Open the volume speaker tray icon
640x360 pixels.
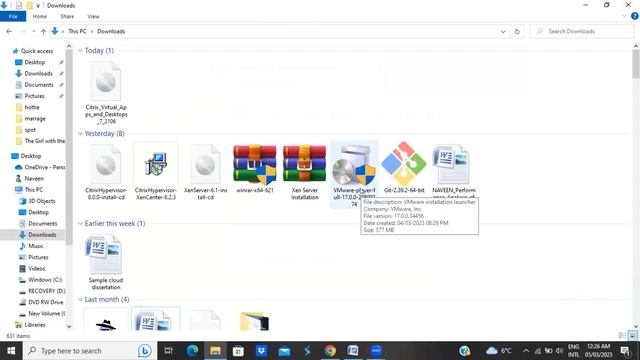(560, 351)
